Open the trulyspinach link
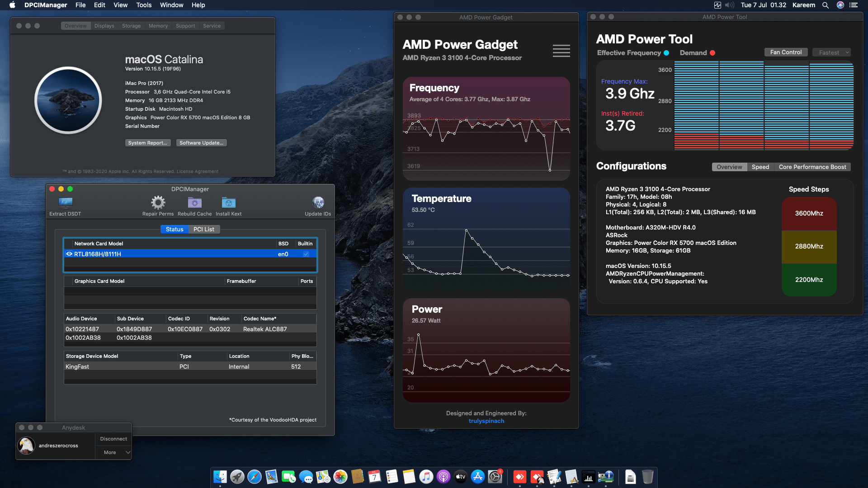The height and width of the screenshot is (488, 868). [486, 421]
